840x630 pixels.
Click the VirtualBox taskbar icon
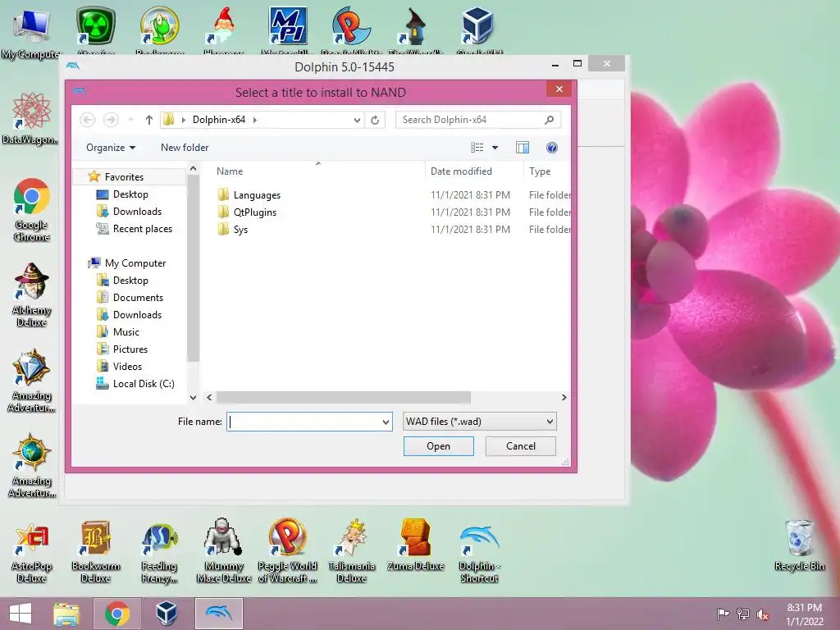pyautogui.click(x=167, y=614)
